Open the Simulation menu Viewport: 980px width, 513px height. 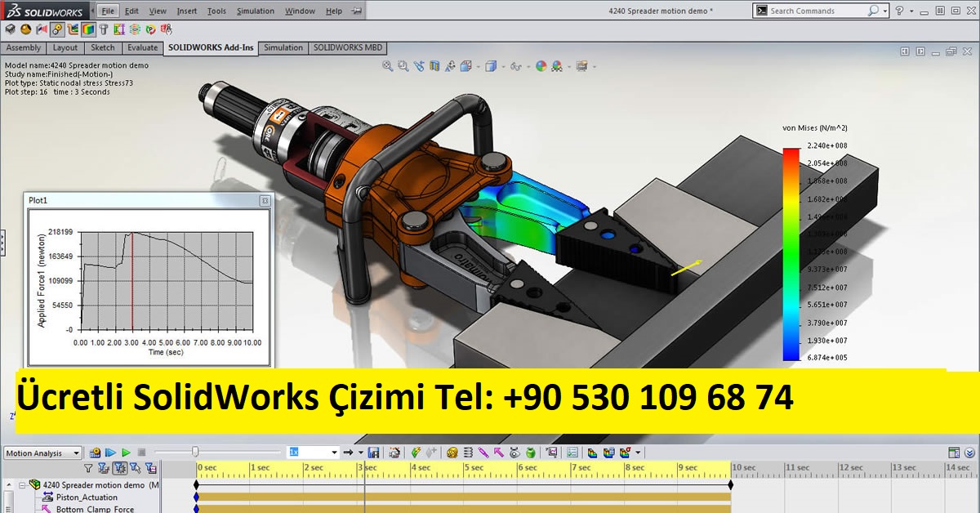coord(255,11)
